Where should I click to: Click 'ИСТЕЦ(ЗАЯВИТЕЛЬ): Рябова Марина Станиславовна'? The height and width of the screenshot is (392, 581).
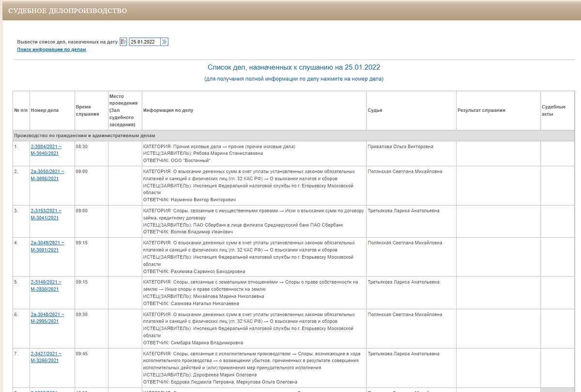click(x=203, y=153)
